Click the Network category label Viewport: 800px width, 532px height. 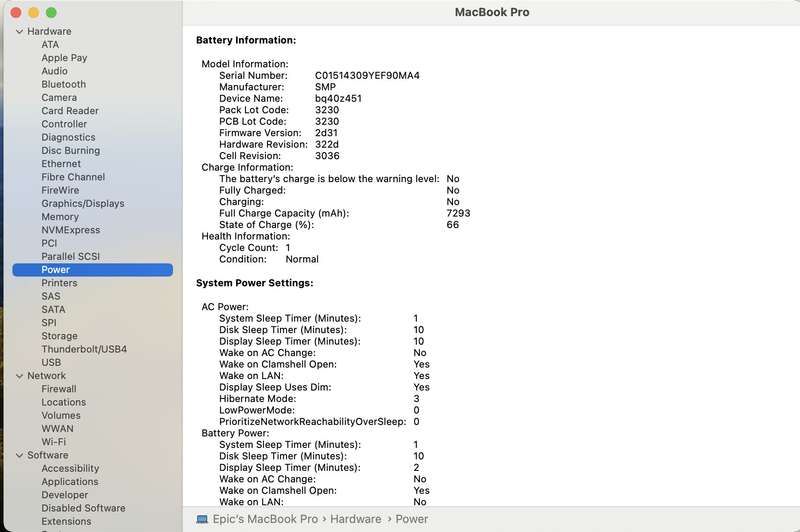coord(47,376)
